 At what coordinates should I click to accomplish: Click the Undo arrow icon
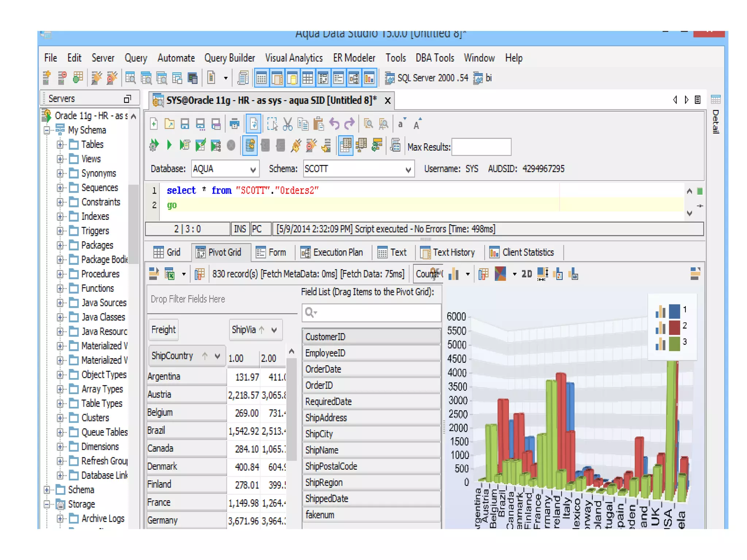point(334,124)
